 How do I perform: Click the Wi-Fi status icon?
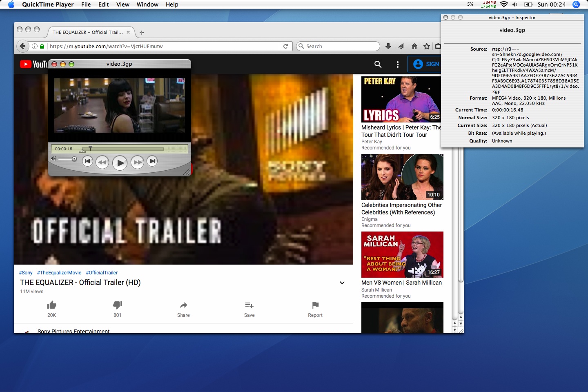coord(504,4)
